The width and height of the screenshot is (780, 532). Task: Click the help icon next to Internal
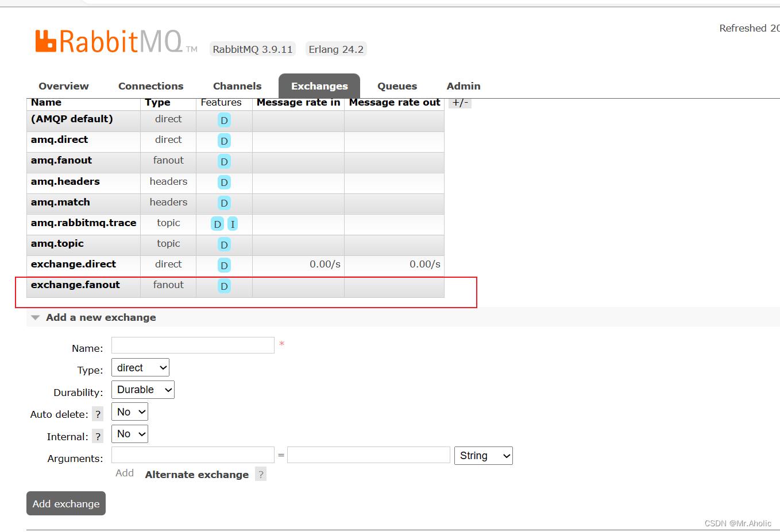[98, 436]
